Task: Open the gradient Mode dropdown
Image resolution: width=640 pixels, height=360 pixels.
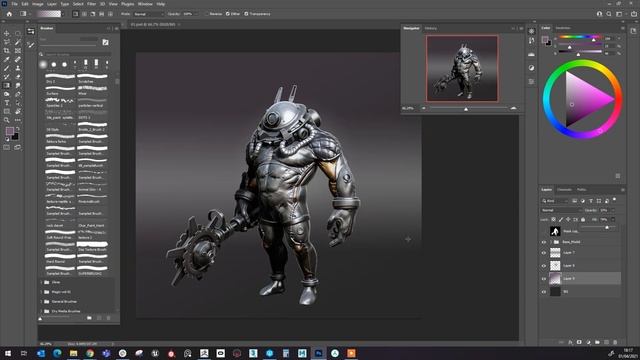Action: click(149, 14)
